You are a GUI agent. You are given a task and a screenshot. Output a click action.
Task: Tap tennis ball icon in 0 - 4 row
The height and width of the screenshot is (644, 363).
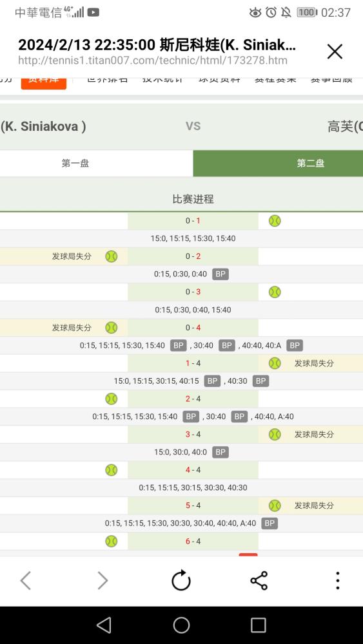[x=112, y=328]
